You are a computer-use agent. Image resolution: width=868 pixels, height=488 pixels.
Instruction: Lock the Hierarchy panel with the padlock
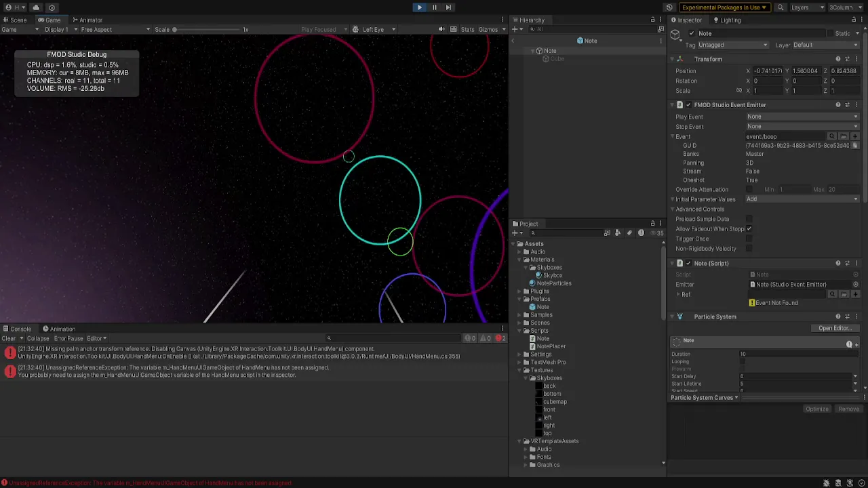tap(652, 20)
